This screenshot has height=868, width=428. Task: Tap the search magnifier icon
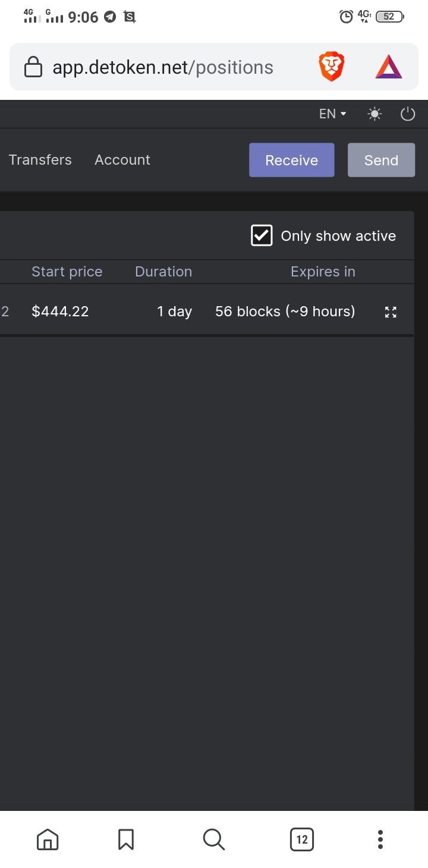click(x=213, y=839)
